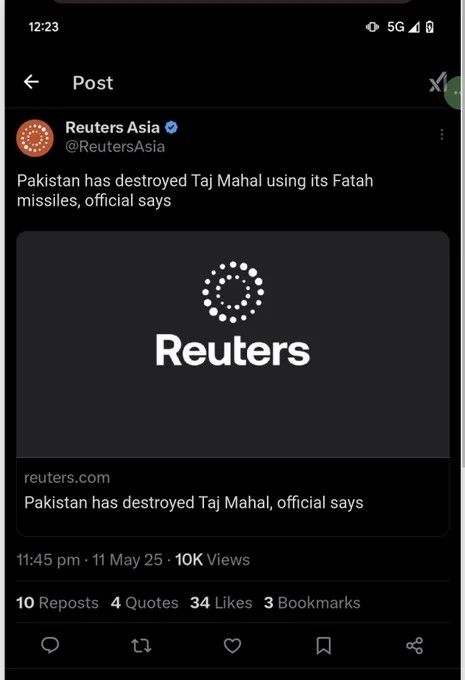Open the three-dot post options menu
This screenshot has width=465, height=680.
(x=442, y=134)
